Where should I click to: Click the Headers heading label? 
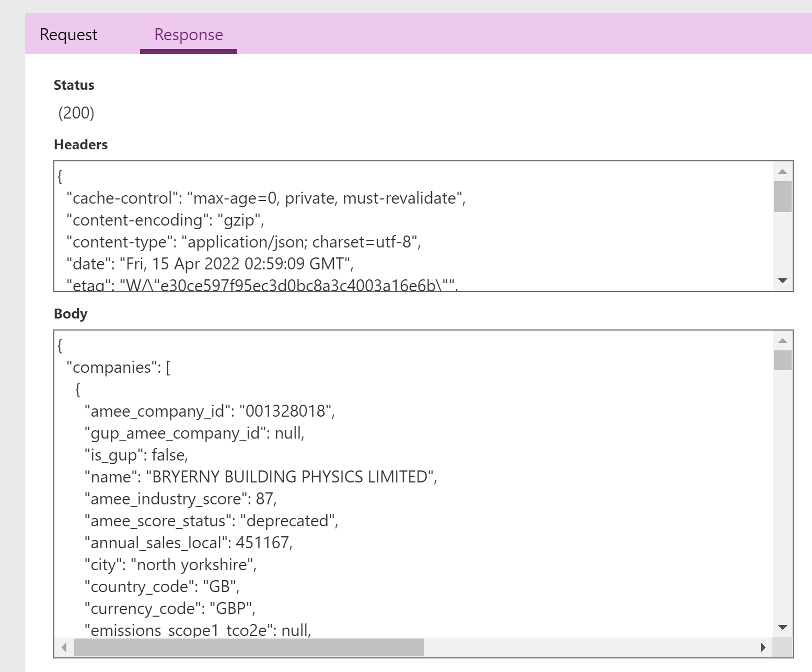(x=80, y=145)
